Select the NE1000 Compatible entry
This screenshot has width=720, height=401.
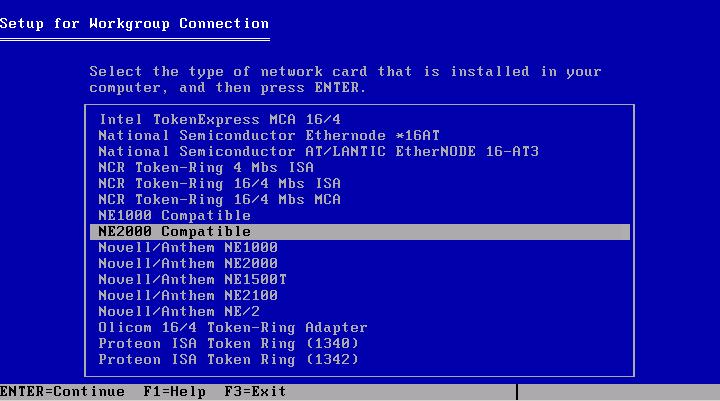(174, 216)
